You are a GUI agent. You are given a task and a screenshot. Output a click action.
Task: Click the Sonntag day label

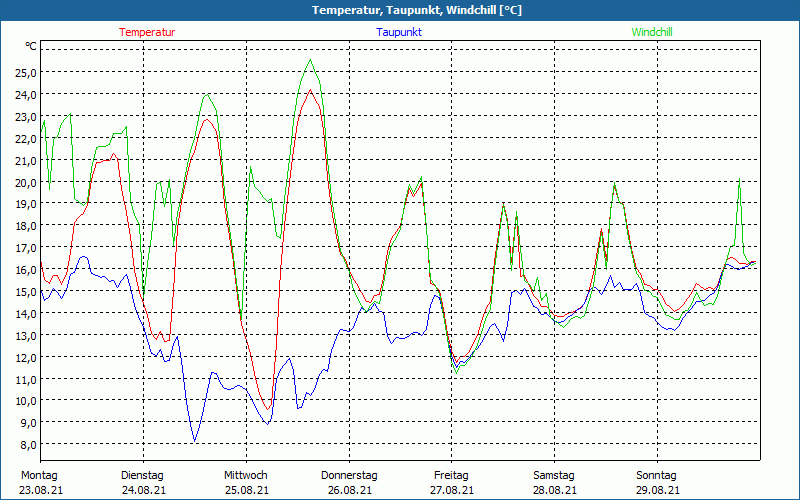[656, 476]
